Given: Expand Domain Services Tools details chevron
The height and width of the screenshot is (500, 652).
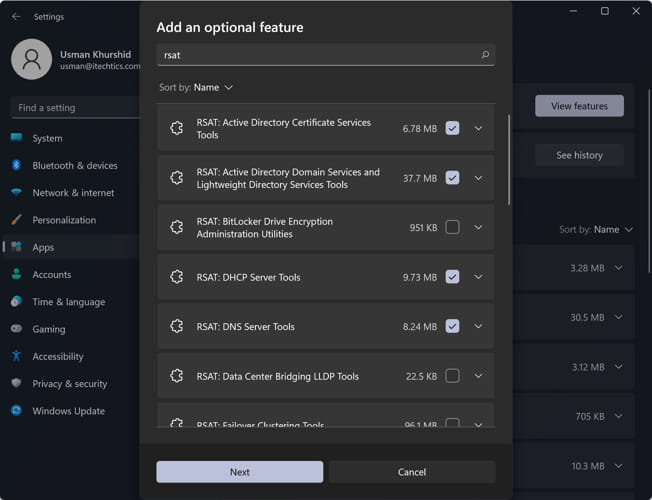Looking at the screenshot, I should [478, 178].
